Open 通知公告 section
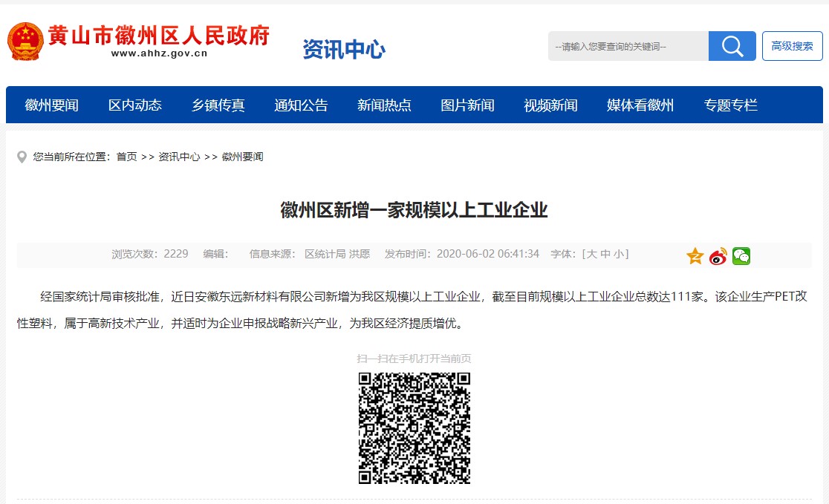829x504 pixels. 301,105
